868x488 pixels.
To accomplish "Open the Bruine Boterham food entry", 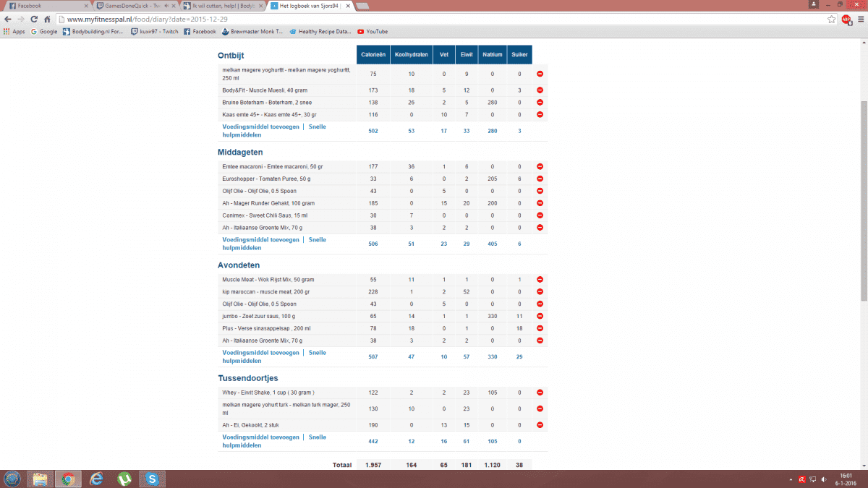I will tap(258, 103).
